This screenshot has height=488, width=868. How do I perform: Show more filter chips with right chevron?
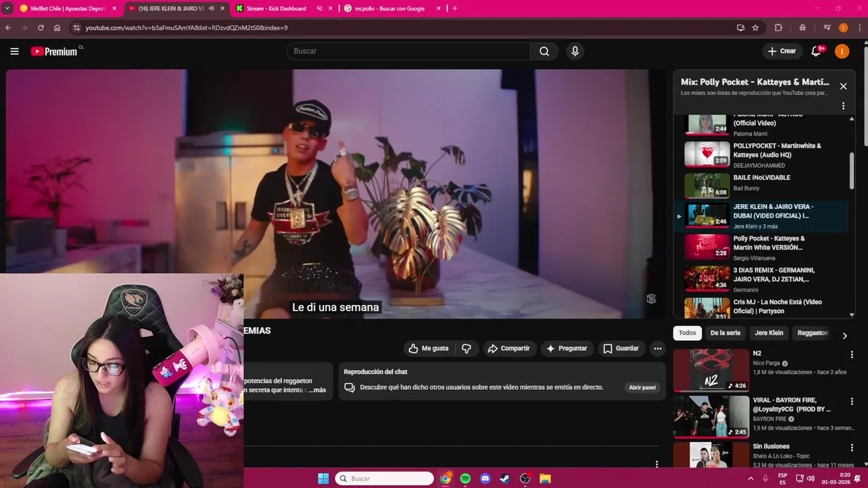click(844, 335)
